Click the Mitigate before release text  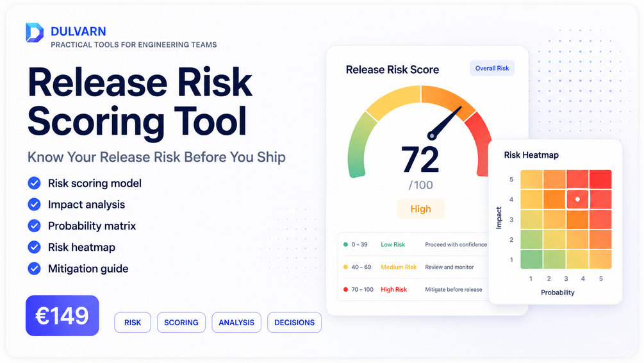pyautogui.click(x=454, y=290)
